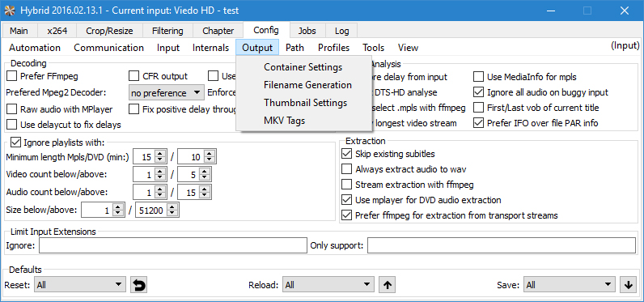Click the reset defaults undo arrow icon
644x302 pixels.
139,285
